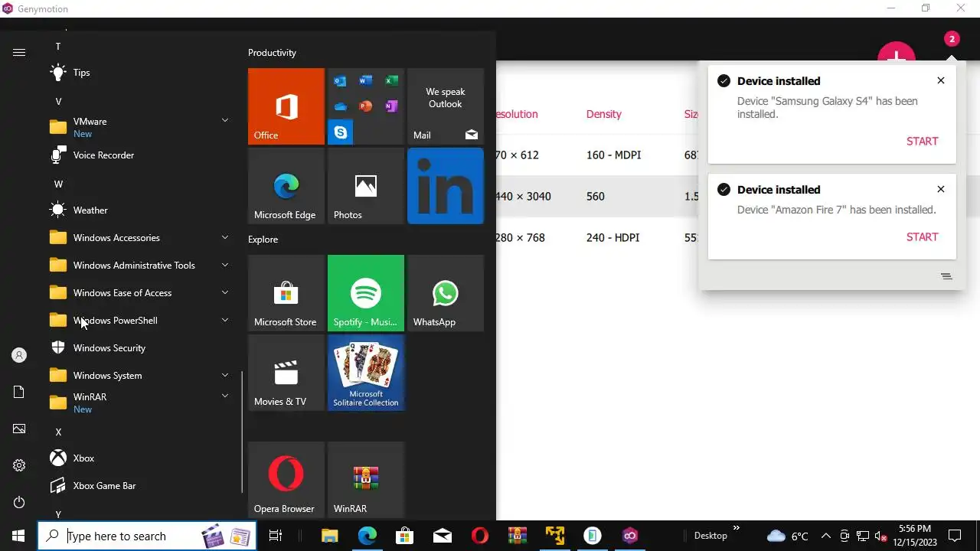980x551 pixels.
Task: Open Pictures from Start sidebar
Action: click(19, 429)
